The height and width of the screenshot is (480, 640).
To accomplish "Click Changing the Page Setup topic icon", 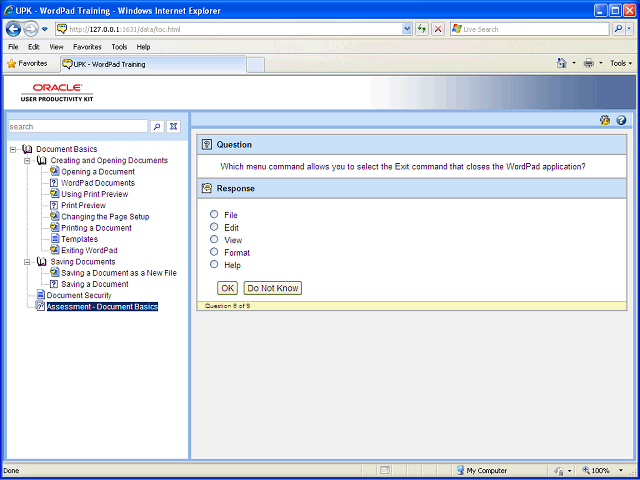I will [x=54, y=216].
